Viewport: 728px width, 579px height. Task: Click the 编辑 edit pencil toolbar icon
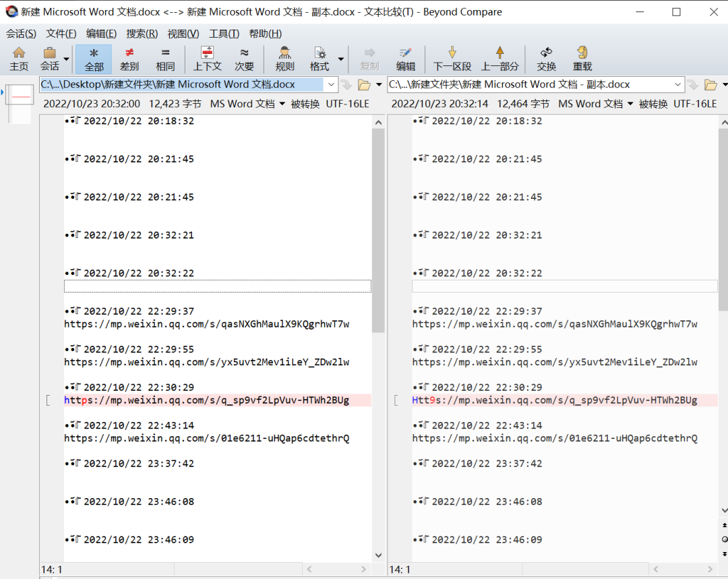[x=405, y=59]
